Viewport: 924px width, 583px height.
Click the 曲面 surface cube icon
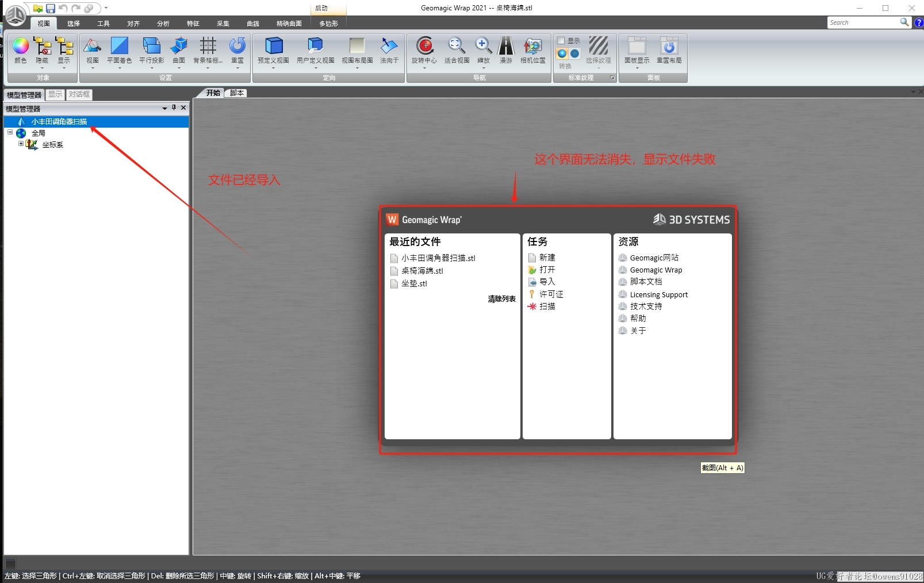click(x=179, y=46)
